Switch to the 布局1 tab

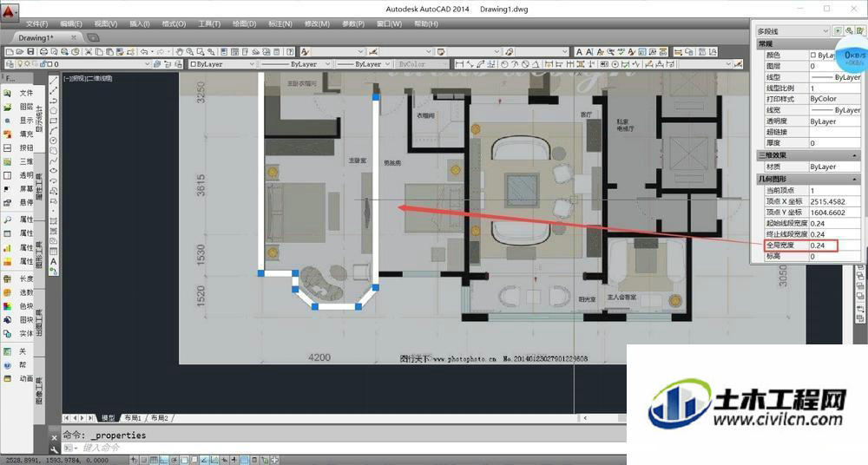(x=133, y=418)
